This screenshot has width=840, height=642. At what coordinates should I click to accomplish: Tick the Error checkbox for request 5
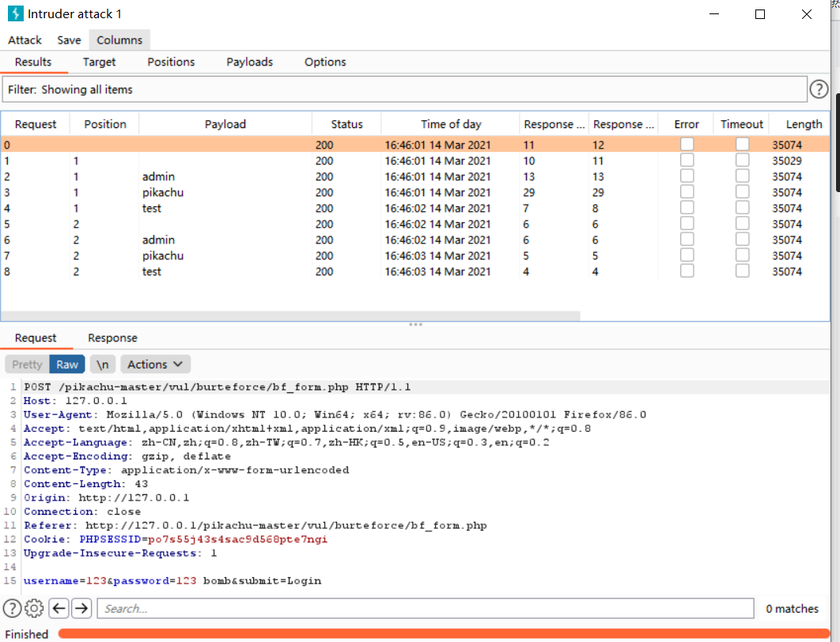point(687,223)
